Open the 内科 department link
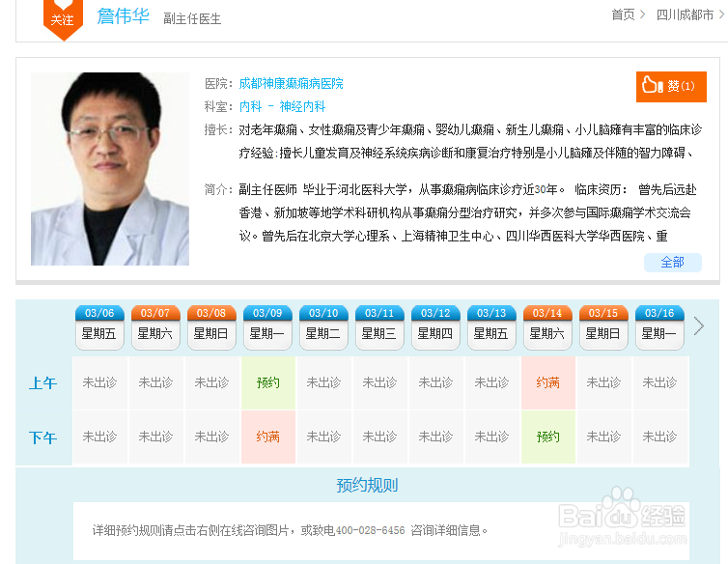This screenshot has width=728, height=564. (x=251, y=106)
